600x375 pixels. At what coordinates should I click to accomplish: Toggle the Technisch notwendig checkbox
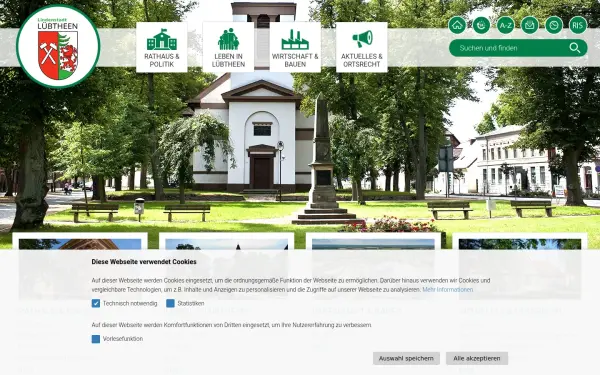tap(96, 303)
